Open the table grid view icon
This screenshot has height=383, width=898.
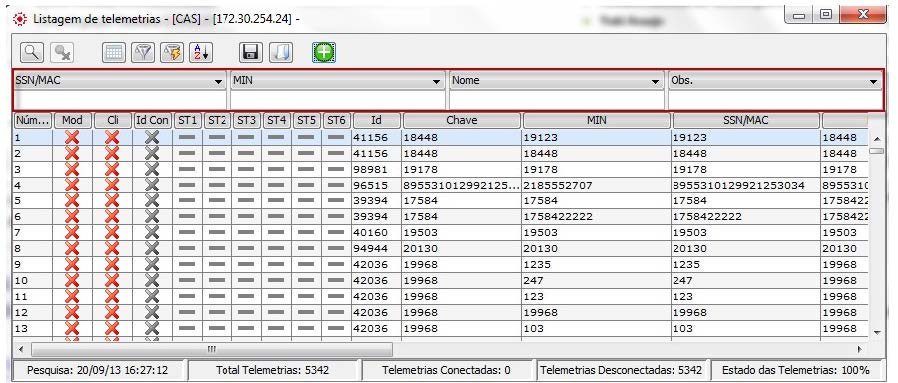114,53
